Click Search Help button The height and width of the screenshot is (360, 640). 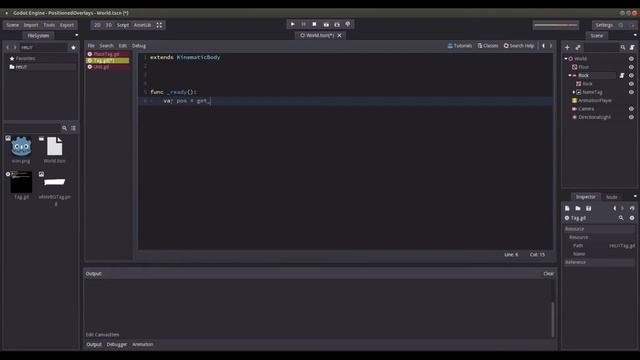519,46
